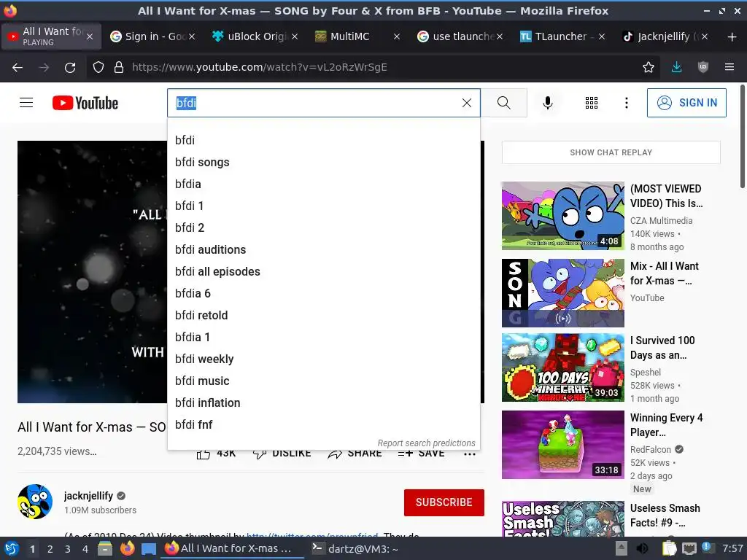Screen dimensions: 747x560
Task: Reload the current page
Action: coord(70,67)
